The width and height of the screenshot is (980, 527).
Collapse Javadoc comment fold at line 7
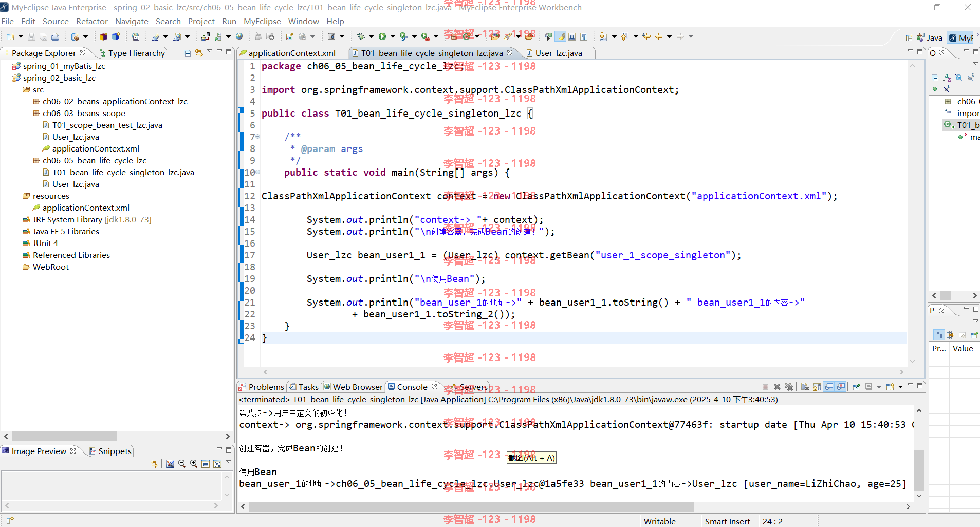pos(258,137)
